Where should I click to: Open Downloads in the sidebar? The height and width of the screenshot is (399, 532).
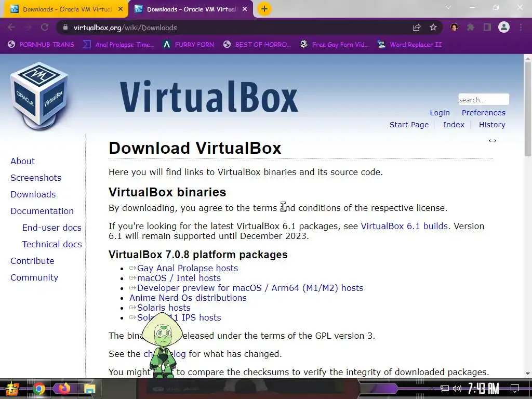click(x=33, y=194)
